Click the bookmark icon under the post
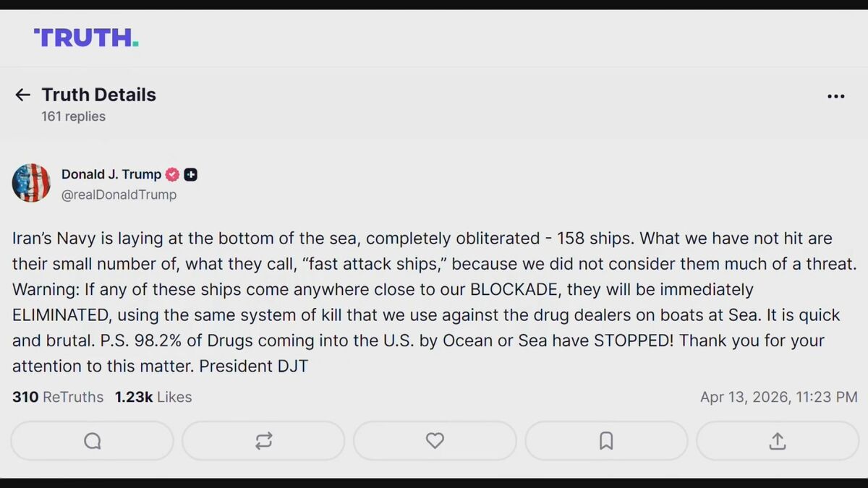The image size is (868, 488). (606, 441)
